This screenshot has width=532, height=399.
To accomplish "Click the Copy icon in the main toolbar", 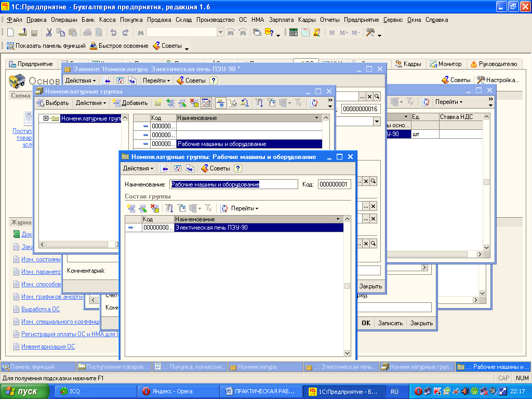I will 61,32.
